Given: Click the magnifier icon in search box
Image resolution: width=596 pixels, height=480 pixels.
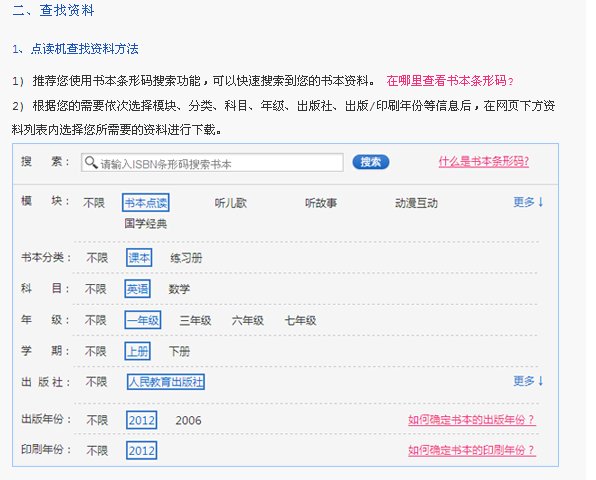Looking at the screenshot, I should click(91, 162).
